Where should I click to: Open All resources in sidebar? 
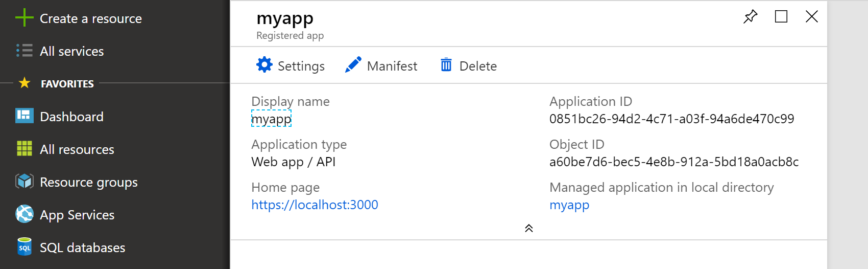77,149
